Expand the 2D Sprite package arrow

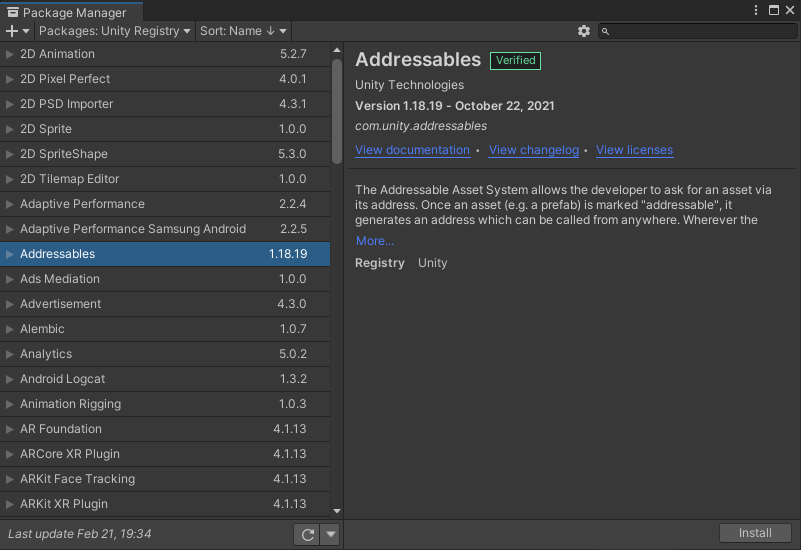(x=9, y=129)
